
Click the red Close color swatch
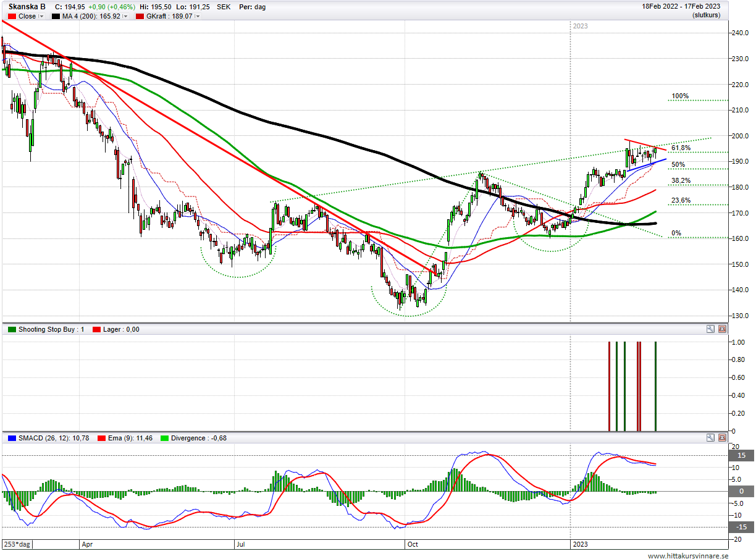[x=12, y=17]
